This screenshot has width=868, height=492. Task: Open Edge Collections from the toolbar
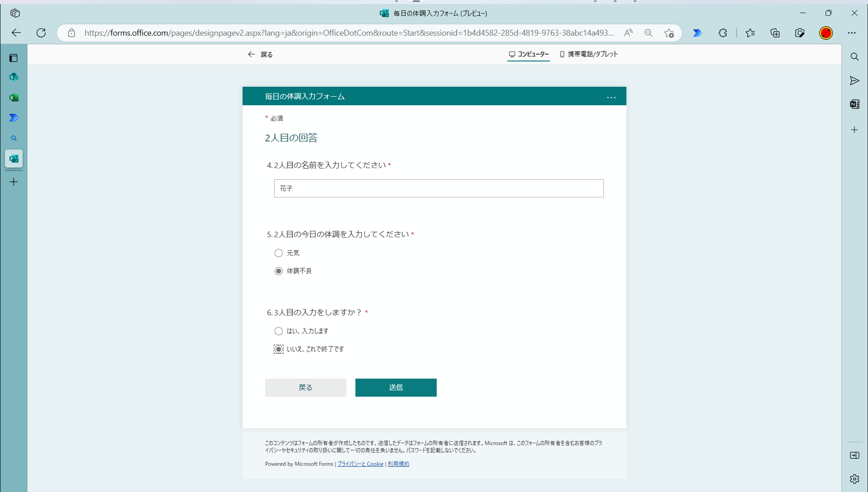click(x=775, y=33)
